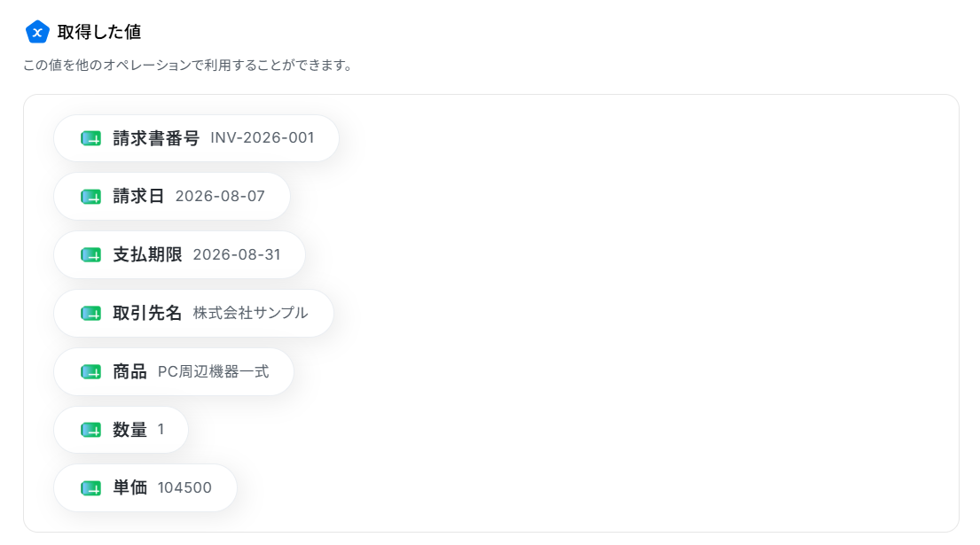Click the green icon next to 支払期限

[x=91, y=255]
